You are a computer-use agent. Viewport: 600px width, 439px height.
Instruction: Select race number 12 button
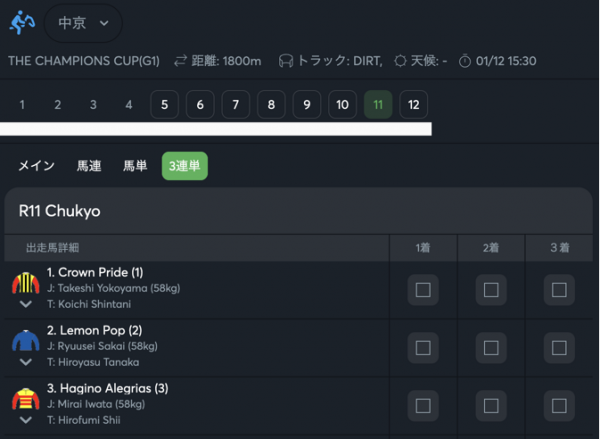(x=413, y=104)
